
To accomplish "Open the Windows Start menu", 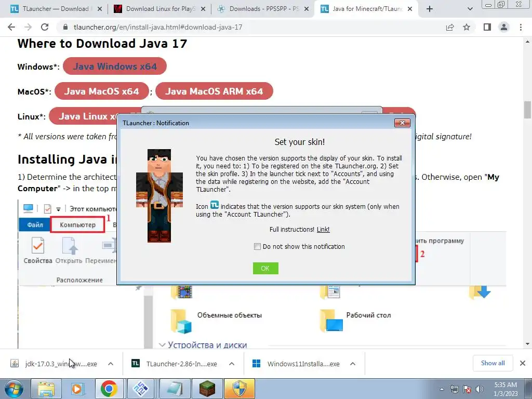I will [13, 389].
